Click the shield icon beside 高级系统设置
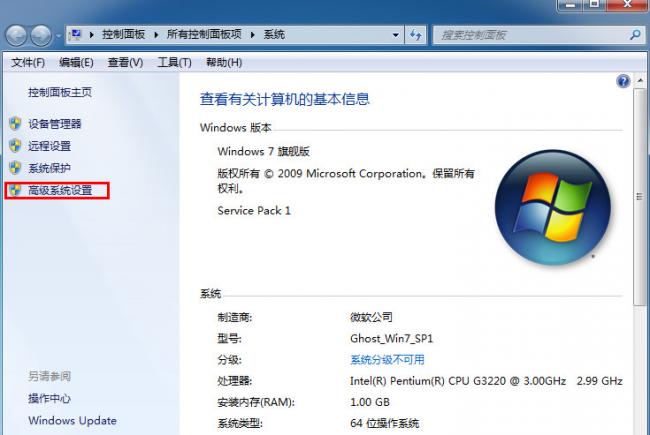This screenshot has width=650, height=435. [15, 190]
